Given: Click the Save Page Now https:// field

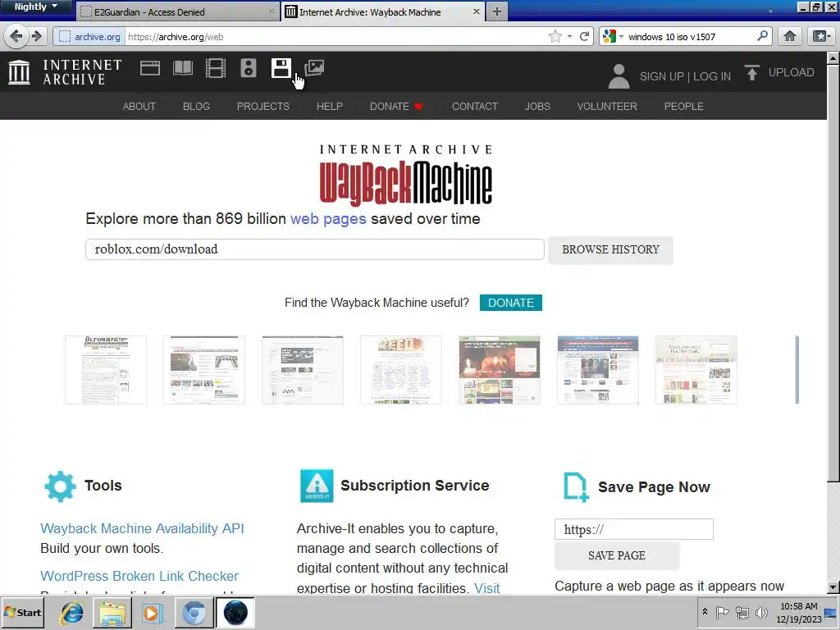Looking at the screenshot, I should 634,529.
